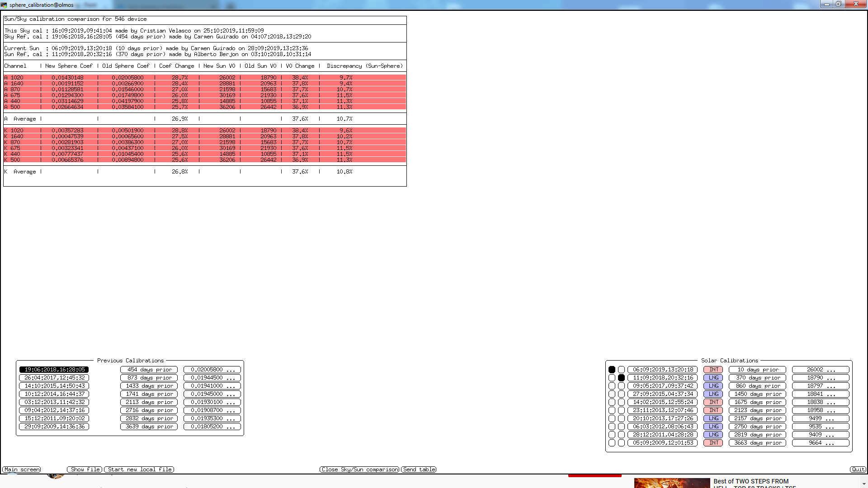
Task: Toggle second checkbox for solar calibration 23:11:2013,12:07:46
Action: (x=621, y=410)
